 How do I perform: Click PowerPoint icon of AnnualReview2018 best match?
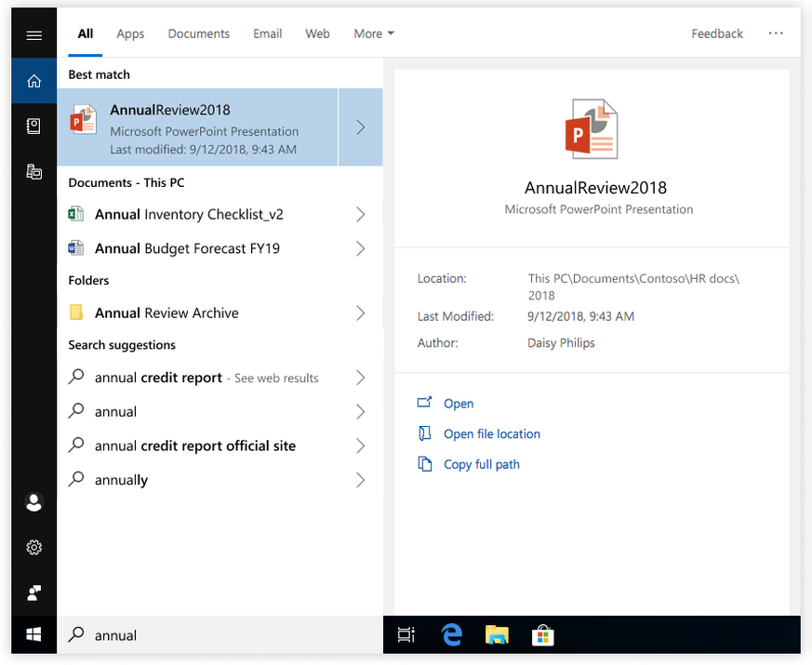84,120
